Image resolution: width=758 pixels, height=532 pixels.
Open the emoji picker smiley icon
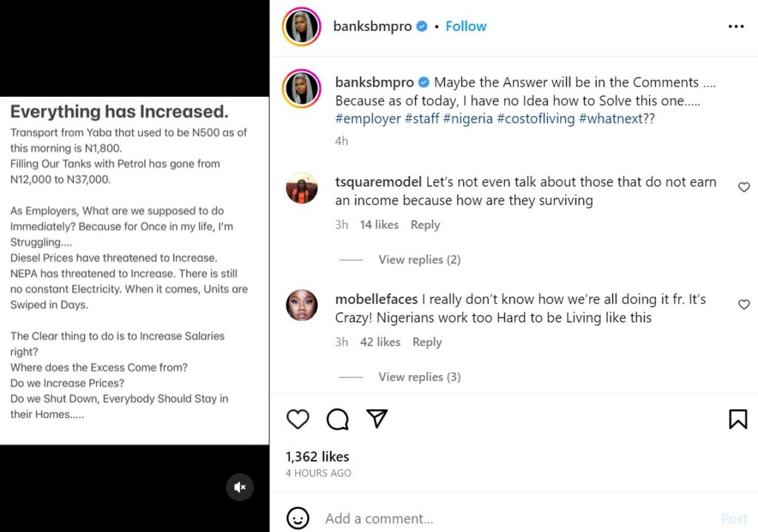coord(298,518)
